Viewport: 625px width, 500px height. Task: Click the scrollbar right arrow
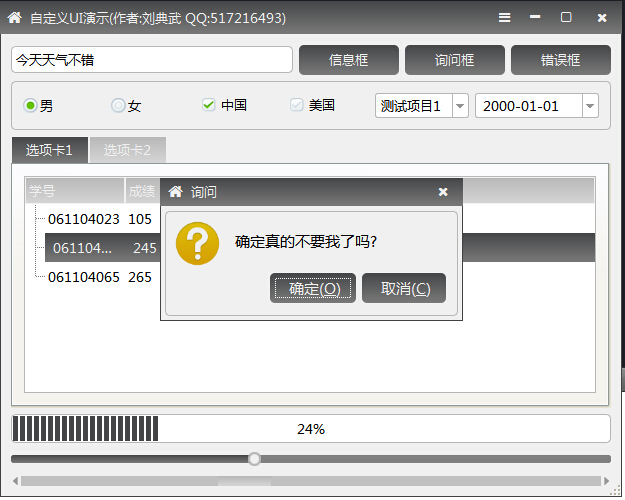click(606, 481)
